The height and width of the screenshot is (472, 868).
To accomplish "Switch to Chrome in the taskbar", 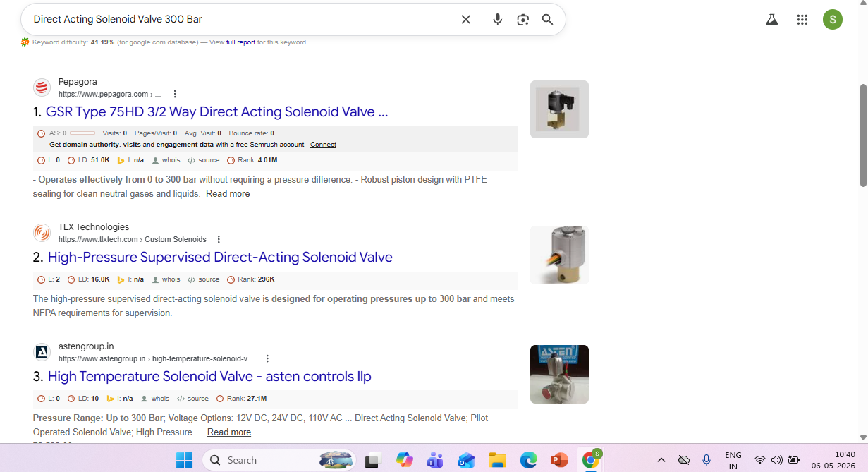I will (592, 460).
